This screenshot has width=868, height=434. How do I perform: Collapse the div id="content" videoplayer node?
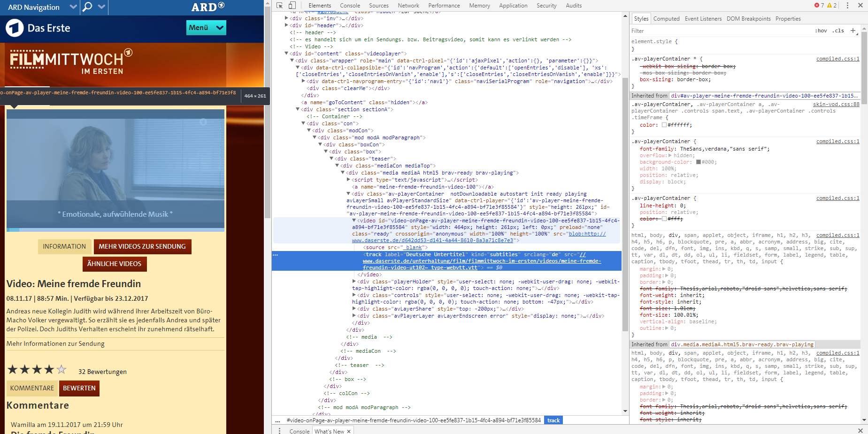coord(286,53)
